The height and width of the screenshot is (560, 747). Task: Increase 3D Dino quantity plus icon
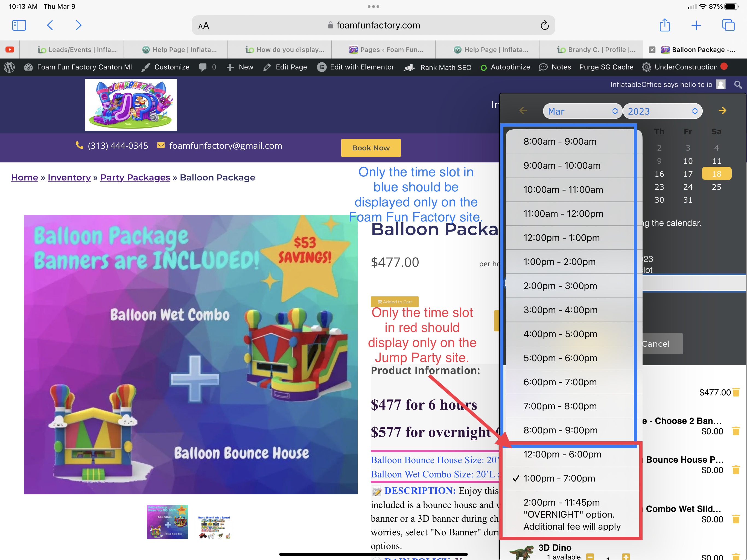tap(626, 556)
